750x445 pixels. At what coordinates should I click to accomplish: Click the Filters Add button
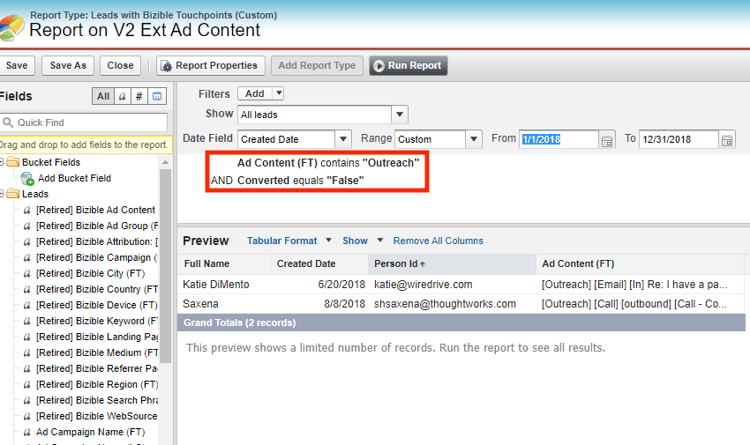(x=255, y=93)
